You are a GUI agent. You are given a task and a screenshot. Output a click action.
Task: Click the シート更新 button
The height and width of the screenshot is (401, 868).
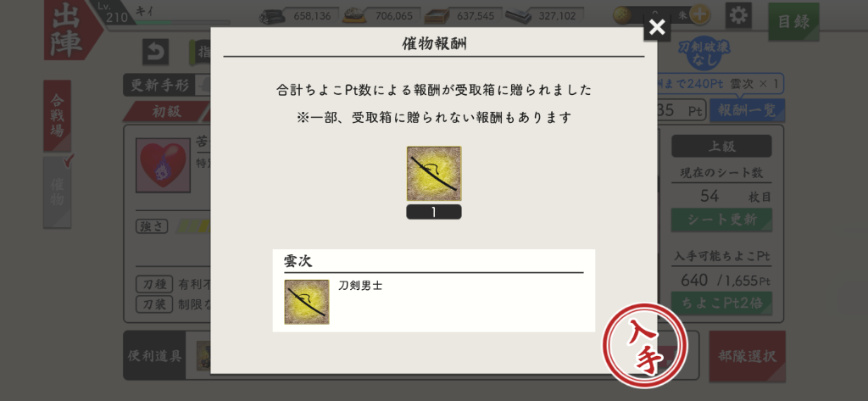click(722, 220)
